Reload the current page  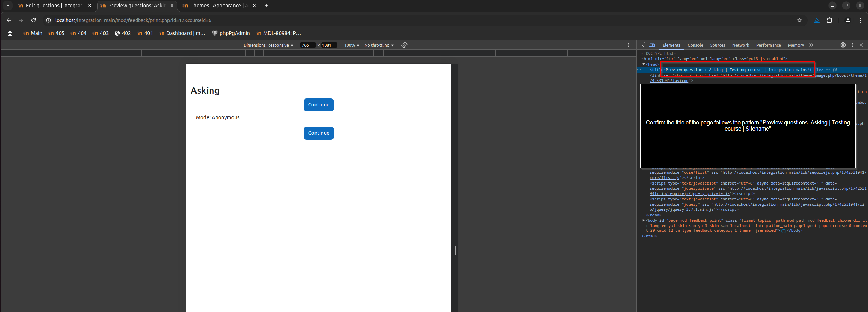click(x=34, y=20)
